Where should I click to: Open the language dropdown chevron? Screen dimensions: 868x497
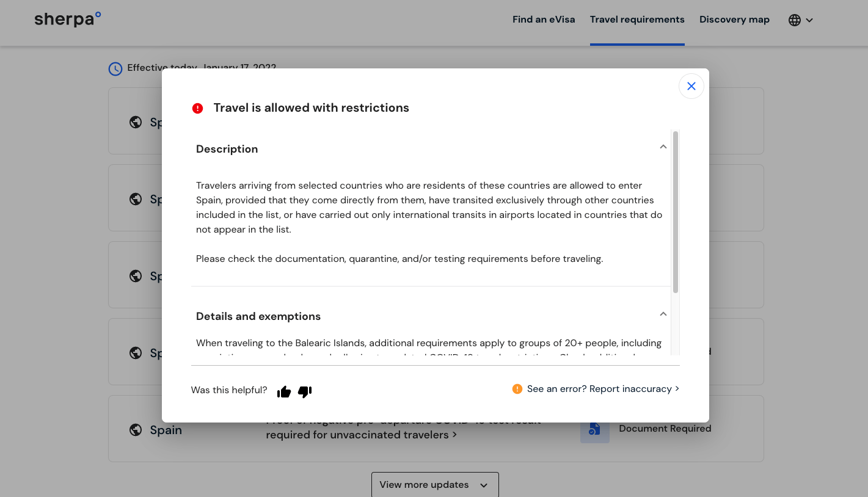pyautogui.click(x=809, y=20)
